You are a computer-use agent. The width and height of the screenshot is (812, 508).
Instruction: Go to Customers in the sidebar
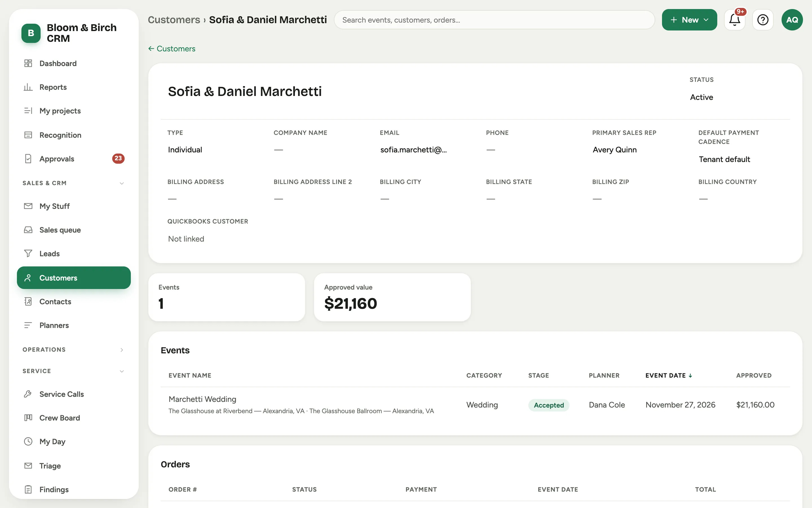pyautogui.click(x=74, y=277)
